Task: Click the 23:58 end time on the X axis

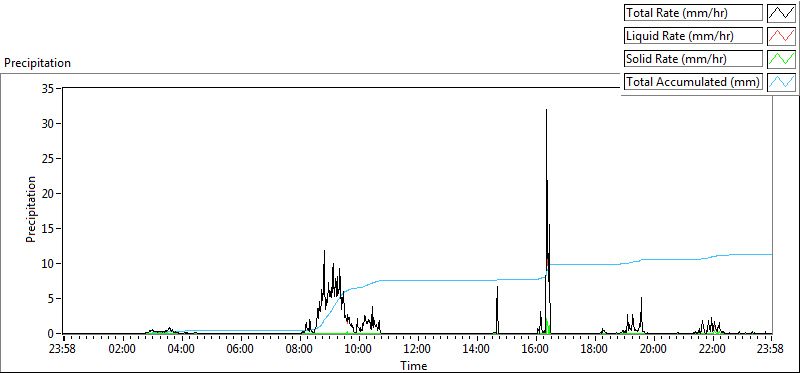Action: (x=771, y=350)
